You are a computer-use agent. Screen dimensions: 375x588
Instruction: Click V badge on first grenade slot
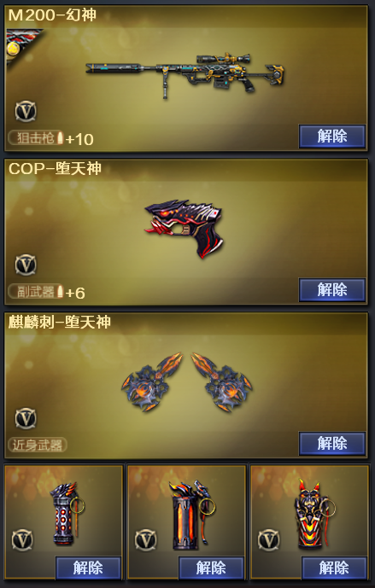click(22, 540)
